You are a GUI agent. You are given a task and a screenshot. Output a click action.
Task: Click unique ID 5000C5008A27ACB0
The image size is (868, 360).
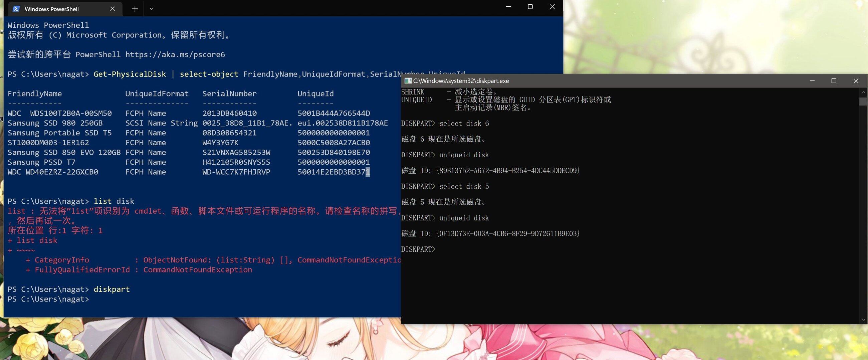334,143
